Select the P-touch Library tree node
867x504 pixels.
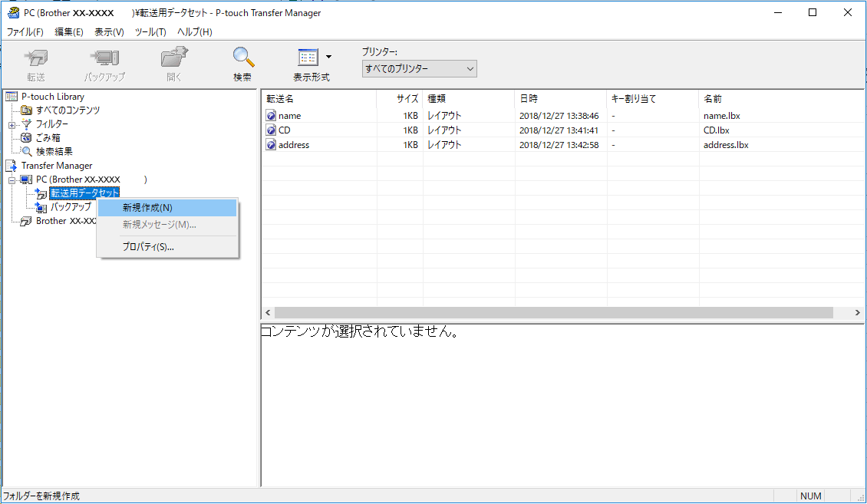[x=52, y=97]
